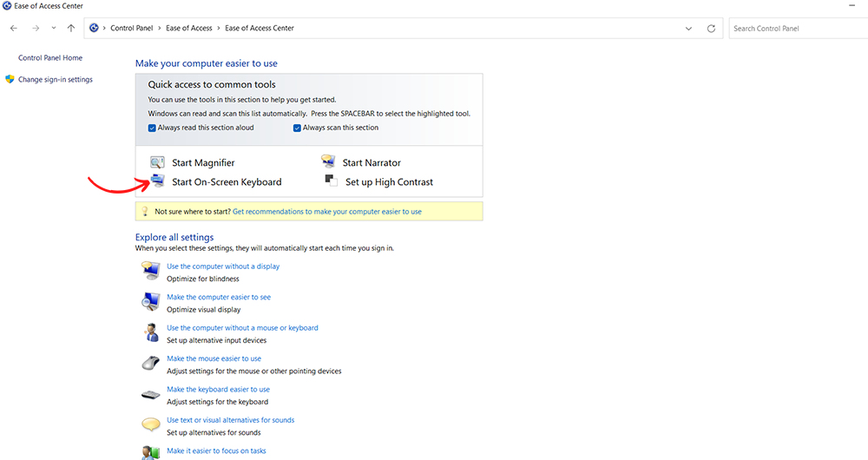Viewport: 868px width, 460px height.
Task: Click the person icon for no mouse or keyboard
Action: pos(150,332)
